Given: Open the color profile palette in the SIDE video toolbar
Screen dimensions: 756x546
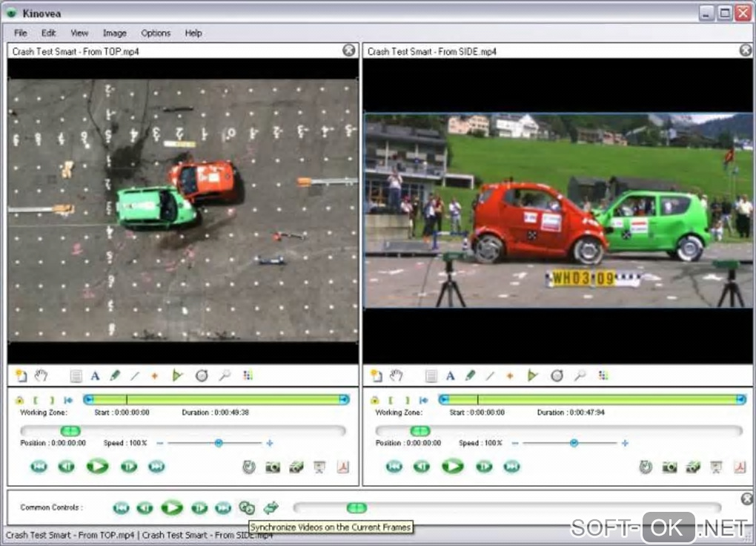Looking at the screenshot, I should (x=603, y=375).
